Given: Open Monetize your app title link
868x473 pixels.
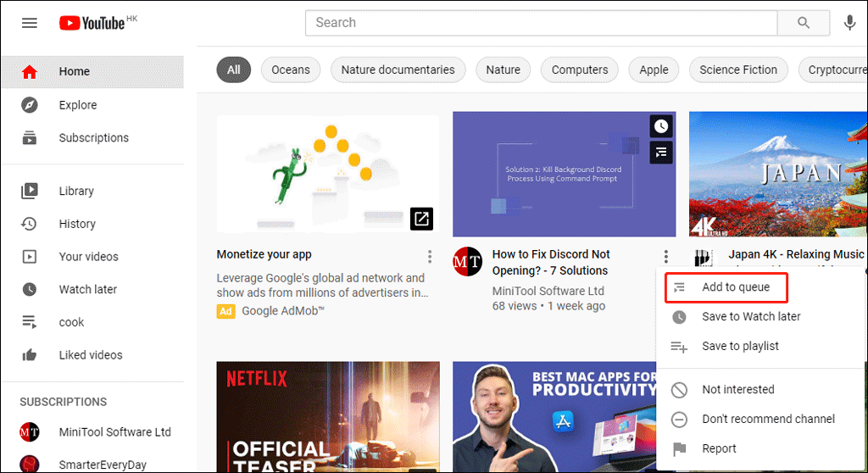Looking at the screenshot, I should coord(264,254).
